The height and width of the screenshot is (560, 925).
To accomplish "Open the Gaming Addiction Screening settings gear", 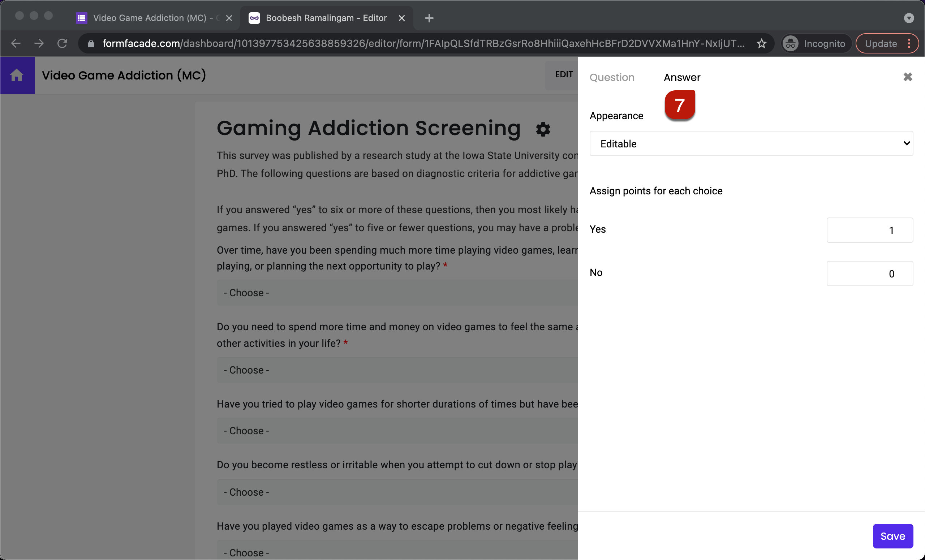I will click(x=543, y=129).
